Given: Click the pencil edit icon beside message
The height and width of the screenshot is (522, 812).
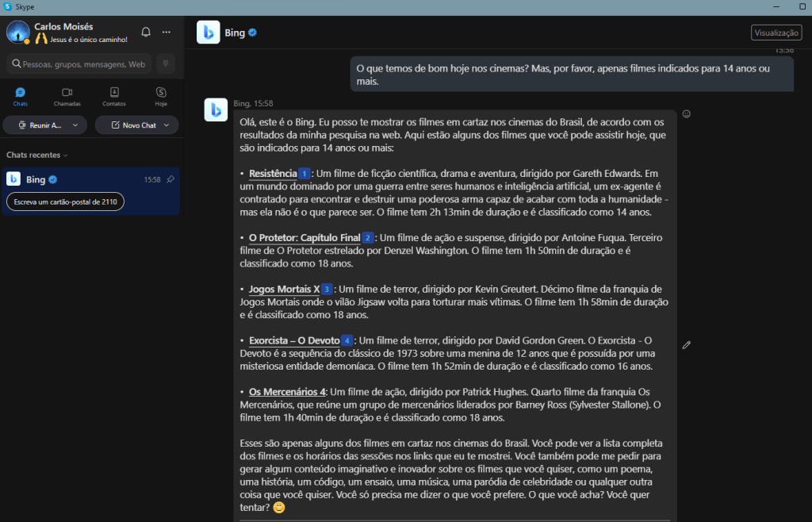Looking at the screenshot, I should pyautogui.click(x=687, y=345).
